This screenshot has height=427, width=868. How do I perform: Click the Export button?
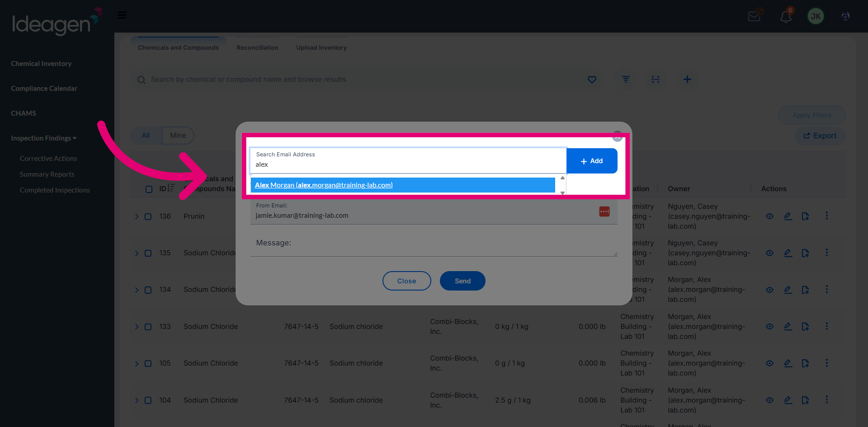(x=820, y=136)
